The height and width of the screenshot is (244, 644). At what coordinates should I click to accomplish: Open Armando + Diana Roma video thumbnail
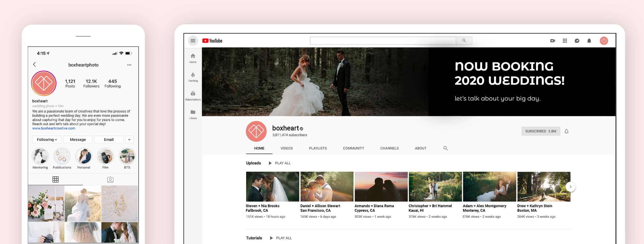pos(381,186)
